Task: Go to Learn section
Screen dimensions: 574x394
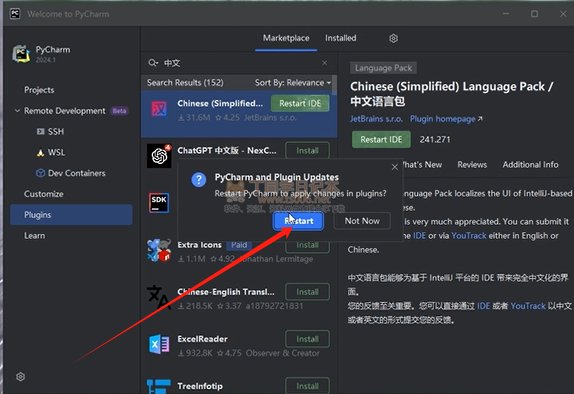Action: pyautogui.click(x=34, y=236)
